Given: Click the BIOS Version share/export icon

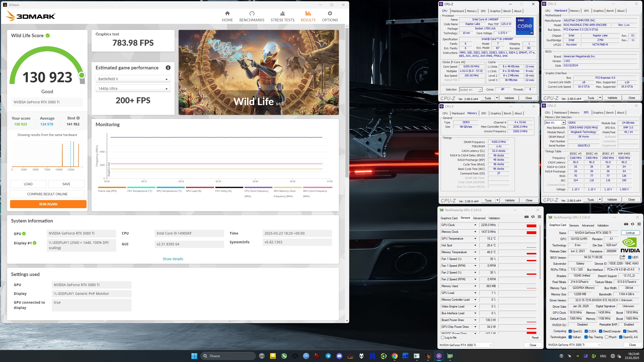Looking at the screenshot, I should click(622, 257).
